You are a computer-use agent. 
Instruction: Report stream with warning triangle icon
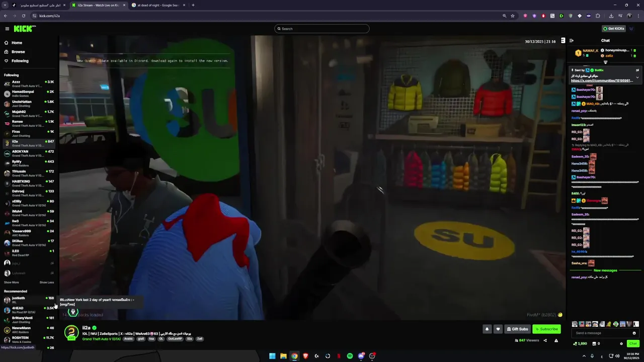pyautogui.click(x=556, y=340)
